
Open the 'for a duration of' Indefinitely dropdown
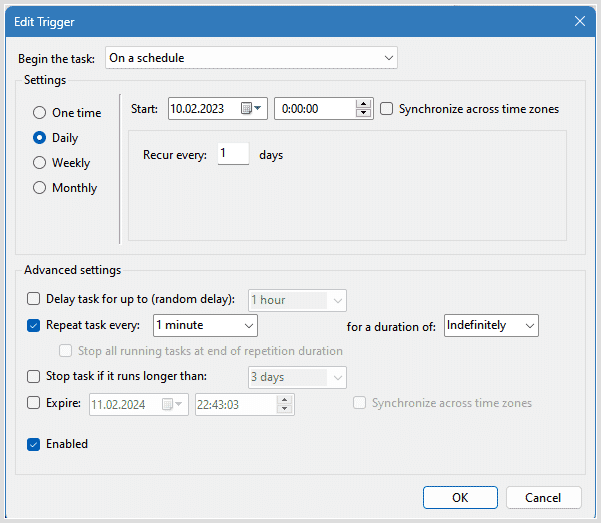click(491, 326)
